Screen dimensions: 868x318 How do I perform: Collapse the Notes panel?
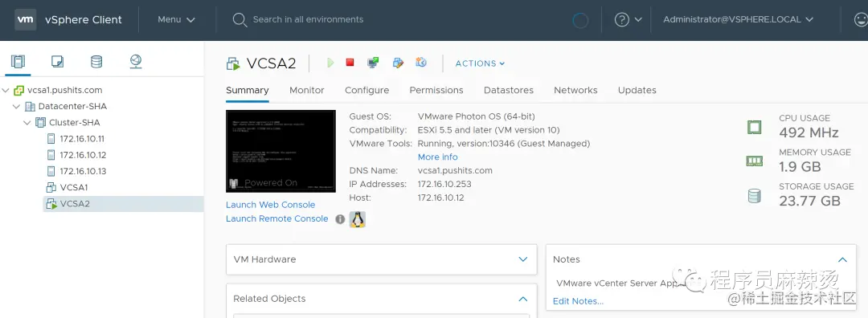[x=842, y=259]
